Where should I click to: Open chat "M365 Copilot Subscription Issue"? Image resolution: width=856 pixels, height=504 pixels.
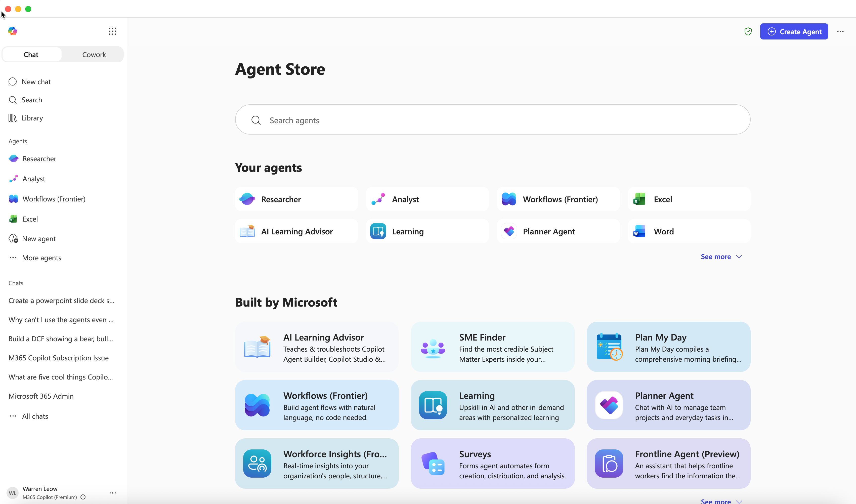[x=58, y=358]
